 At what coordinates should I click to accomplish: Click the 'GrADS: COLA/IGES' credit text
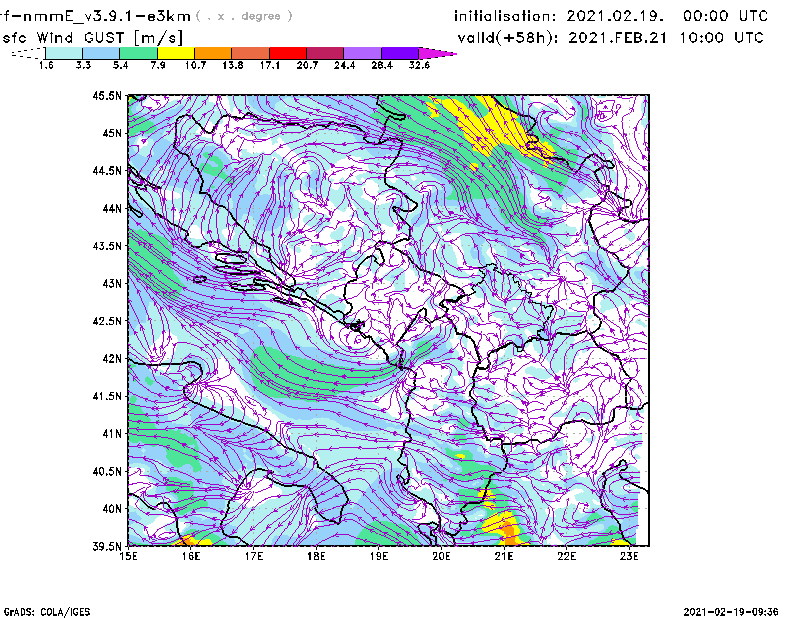[47, 612]
